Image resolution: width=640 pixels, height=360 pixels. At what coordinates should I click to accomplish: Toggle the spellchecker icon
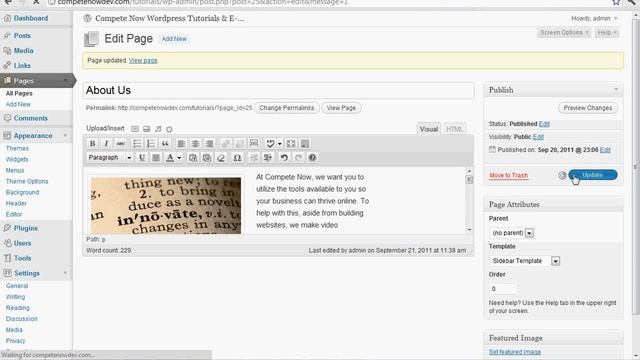270,144
